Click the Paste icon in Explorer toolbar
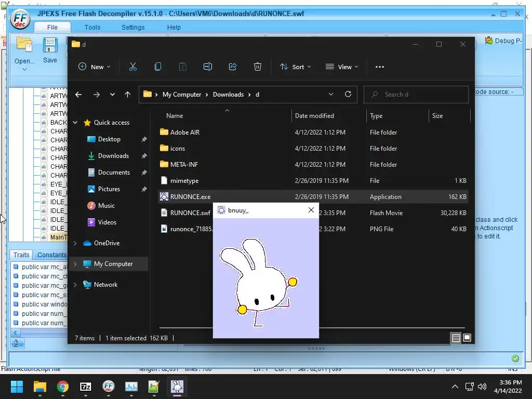532x399 pixels. pyautogui.click(x=183, y=67)
